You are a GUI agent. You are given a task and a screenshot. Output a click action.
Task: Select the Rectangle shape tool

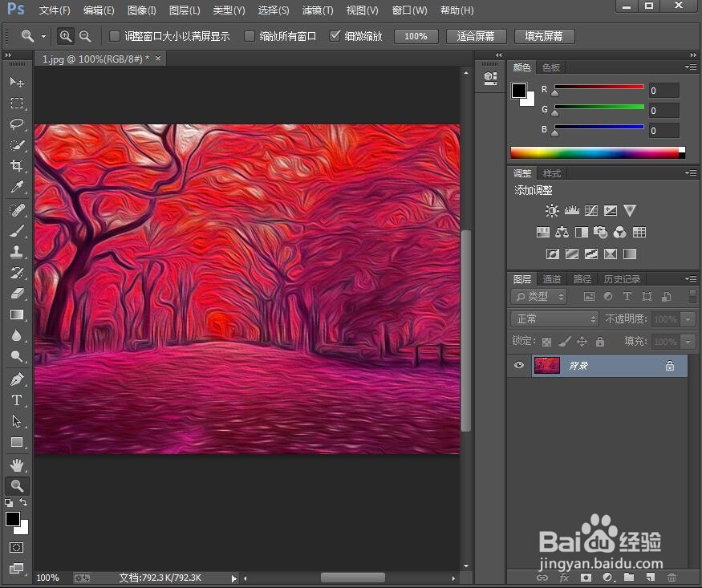(17, 442)
